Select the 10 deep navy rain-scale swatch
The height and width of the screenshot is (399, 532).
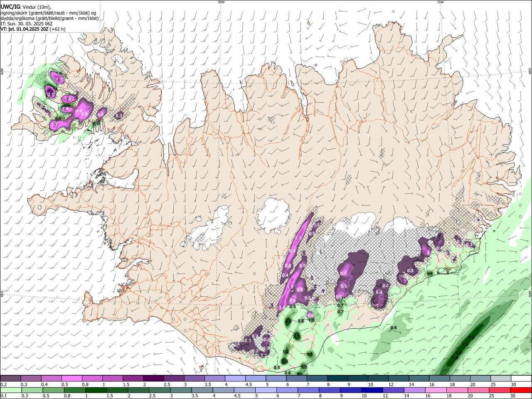(x=372, y=390)
